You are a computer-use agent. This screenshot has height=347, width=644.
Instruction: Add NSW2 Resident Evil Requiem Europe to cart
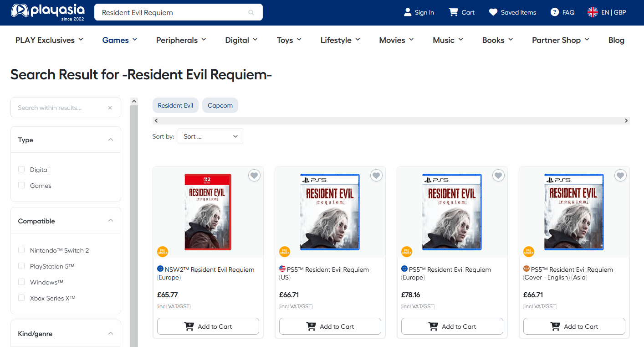(208, 326)
